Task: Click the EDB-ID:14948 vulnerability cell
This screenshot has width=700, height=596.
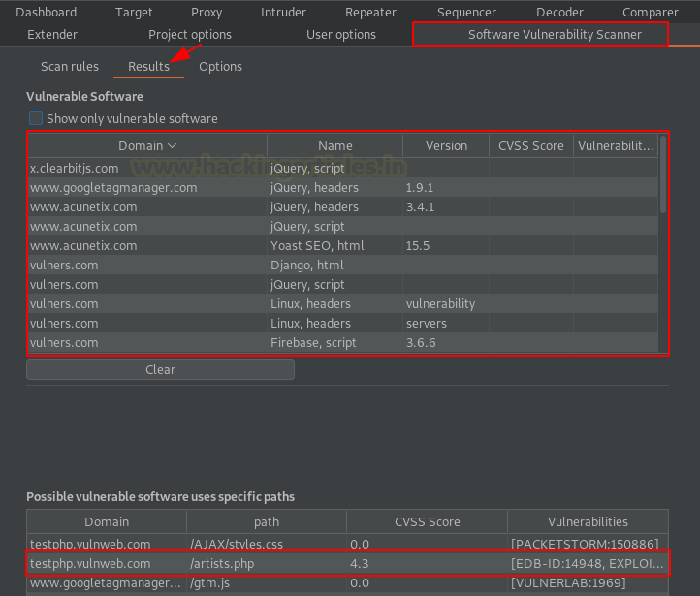Action: 588,563
